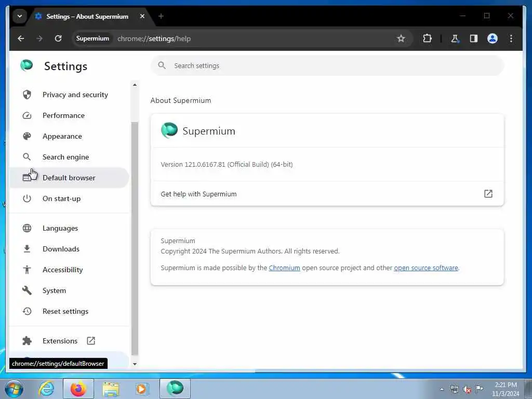Click the sidebar scrollbar down arrow
The height and width of the screenshot is (399, 532).
[135, 364]
